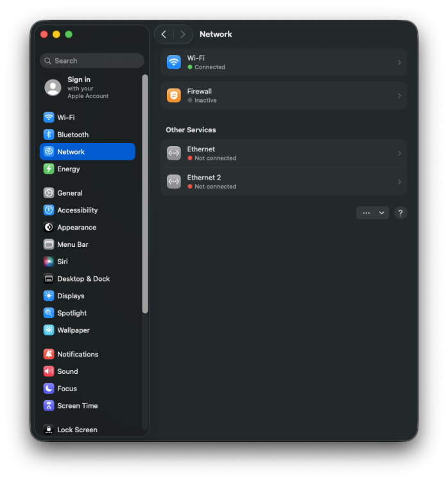Select the Notifications bell icon

tap(49, 354)
